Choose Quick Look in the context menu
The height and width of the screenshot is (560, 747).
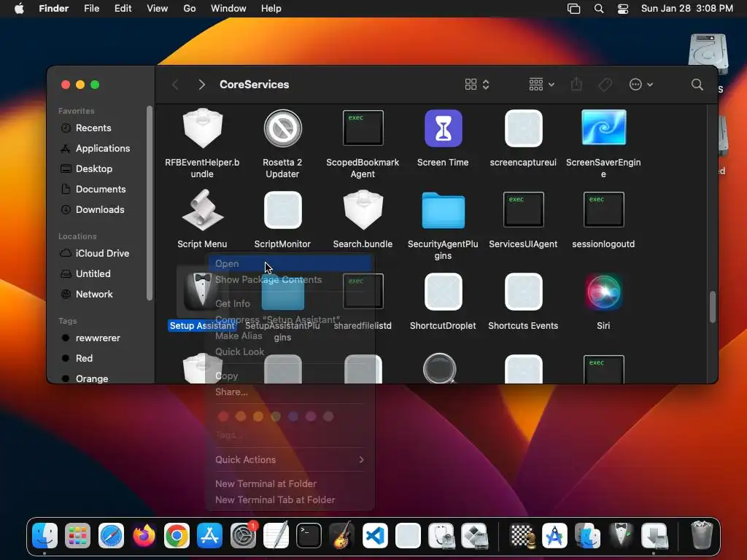pos(290,351)
